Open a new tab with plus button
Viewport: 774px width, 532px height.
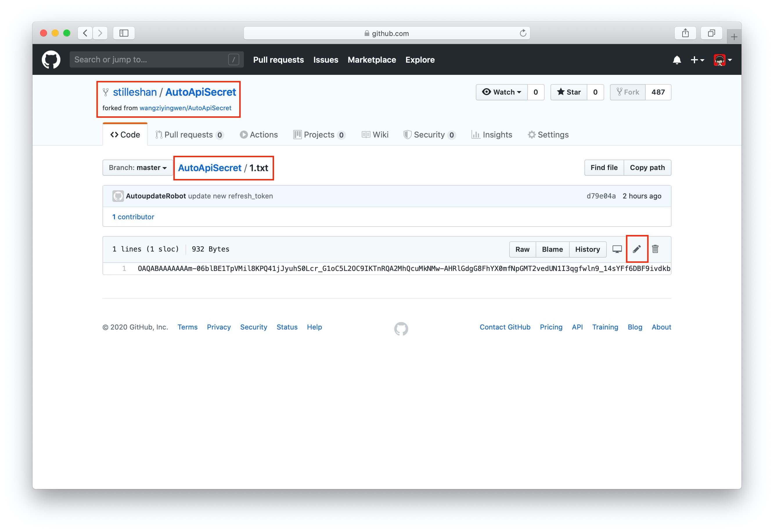[734, 37]
